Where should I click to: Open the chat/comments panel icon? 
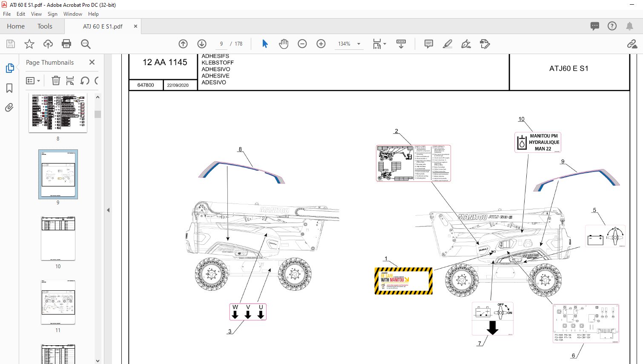(x=595, y=26)
